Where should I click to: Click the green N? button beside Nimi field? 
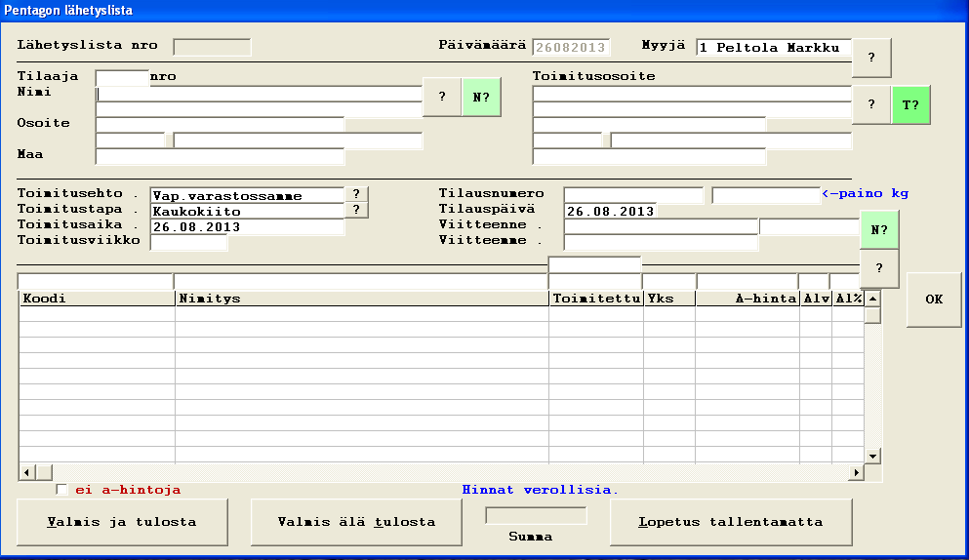point(480,98)
